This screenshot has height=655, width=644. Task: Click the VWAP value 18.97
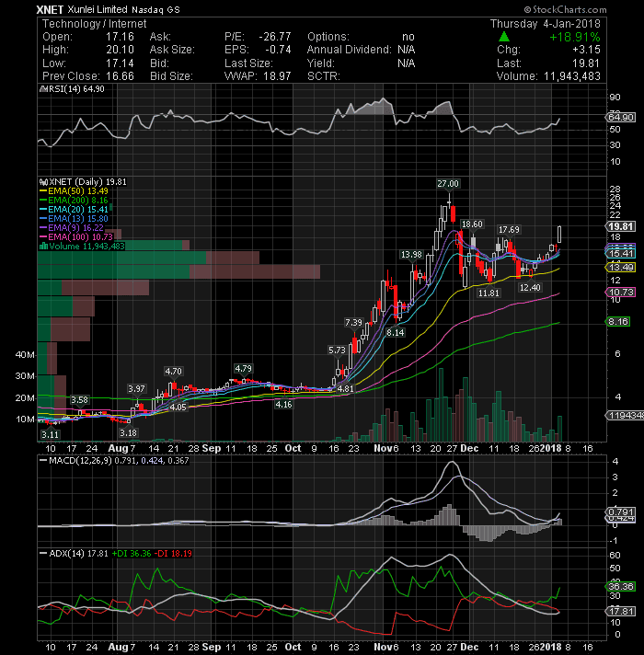277,76
